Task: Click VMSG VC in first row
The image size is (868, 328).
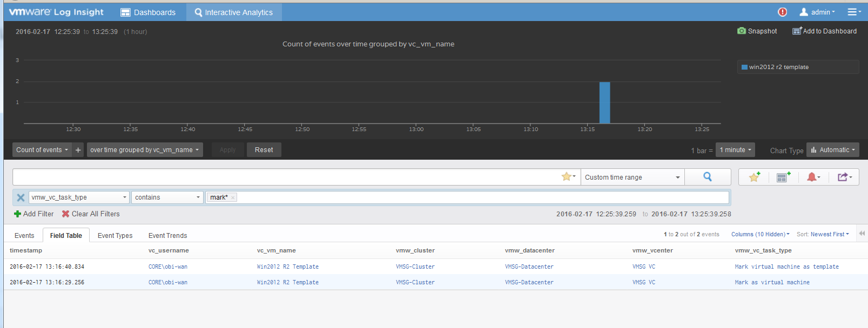Action: [x=644, y=266]
